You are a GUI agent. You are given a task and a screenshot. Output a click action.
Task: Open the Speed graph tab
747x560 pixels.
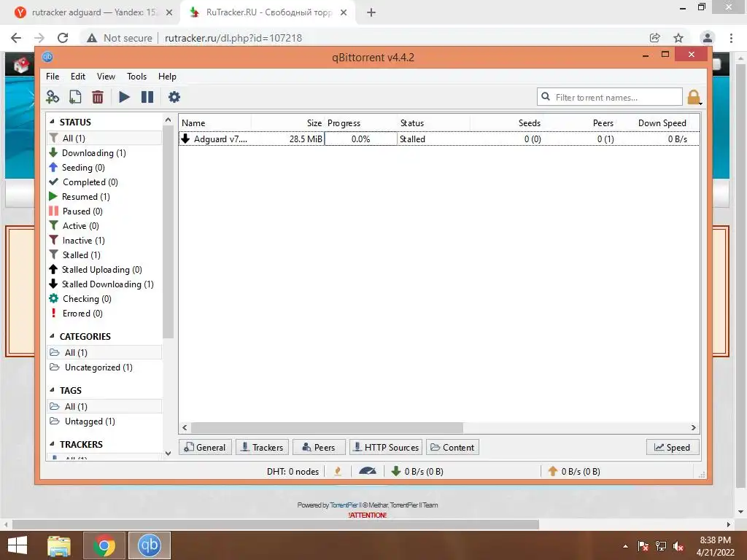tap(673, 447)
